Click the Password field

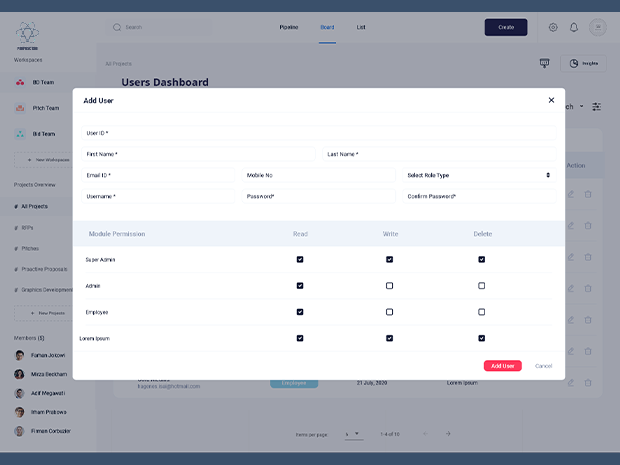(319, 196)
